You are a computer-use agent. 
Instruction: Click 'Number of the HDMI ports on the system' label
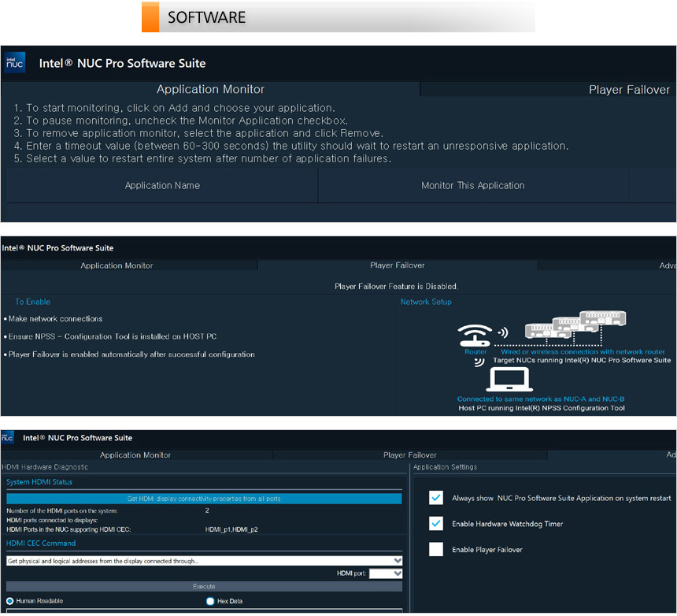[61, 510]
